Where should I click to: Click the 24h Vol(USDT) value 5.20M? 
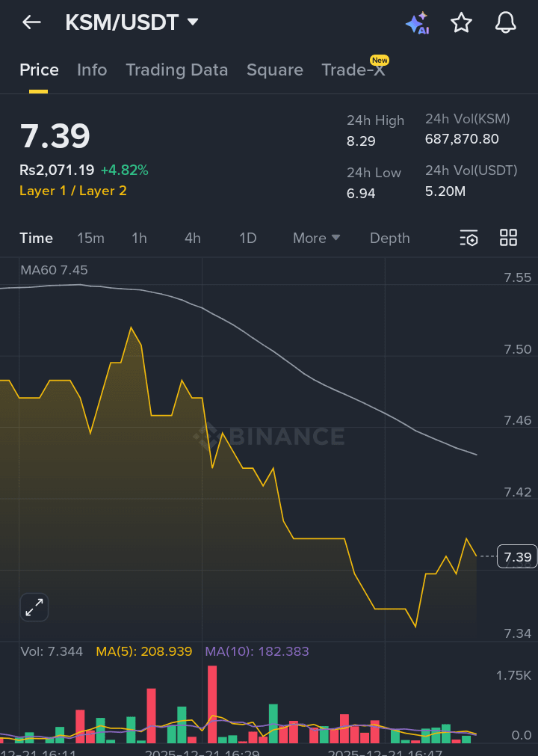[x=445, y=191]
